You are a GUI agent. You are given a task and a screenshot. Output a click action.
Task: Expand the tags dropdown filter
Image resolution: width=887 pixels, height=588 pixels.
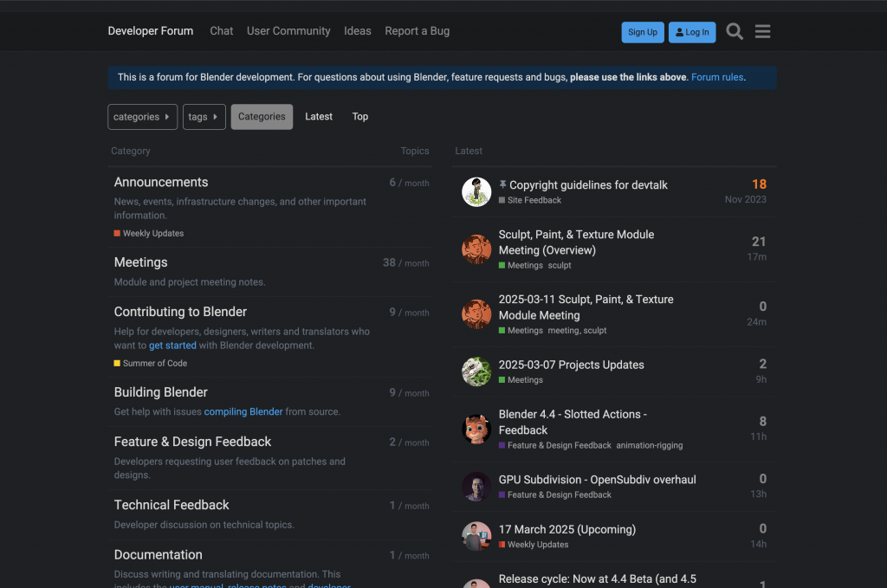tap(204, 116)
